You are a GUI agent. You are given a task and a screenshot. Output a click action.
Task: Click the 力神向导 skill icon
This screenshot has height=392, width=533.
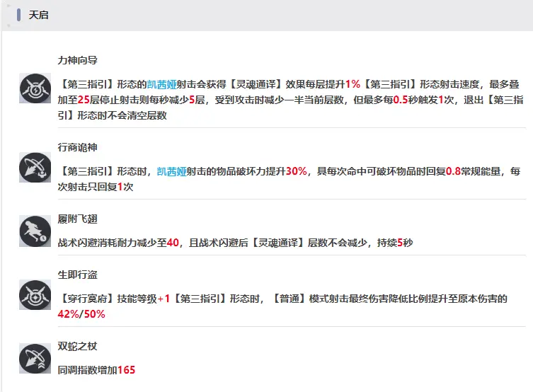(x=33, y=91)
